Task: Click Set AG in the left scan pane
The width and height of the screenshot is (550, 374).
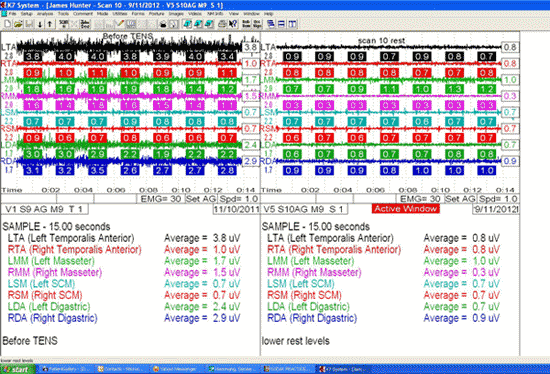Action: tap(201, 199)
